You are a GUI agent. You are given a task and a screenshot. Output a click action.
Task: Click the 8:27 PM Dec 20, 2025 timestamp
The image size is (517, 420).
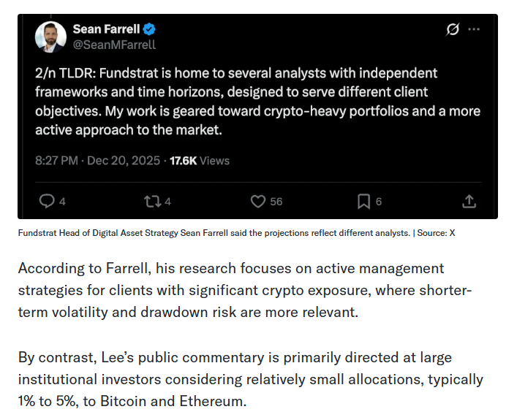pyautogui.click(x=97, y=160)
